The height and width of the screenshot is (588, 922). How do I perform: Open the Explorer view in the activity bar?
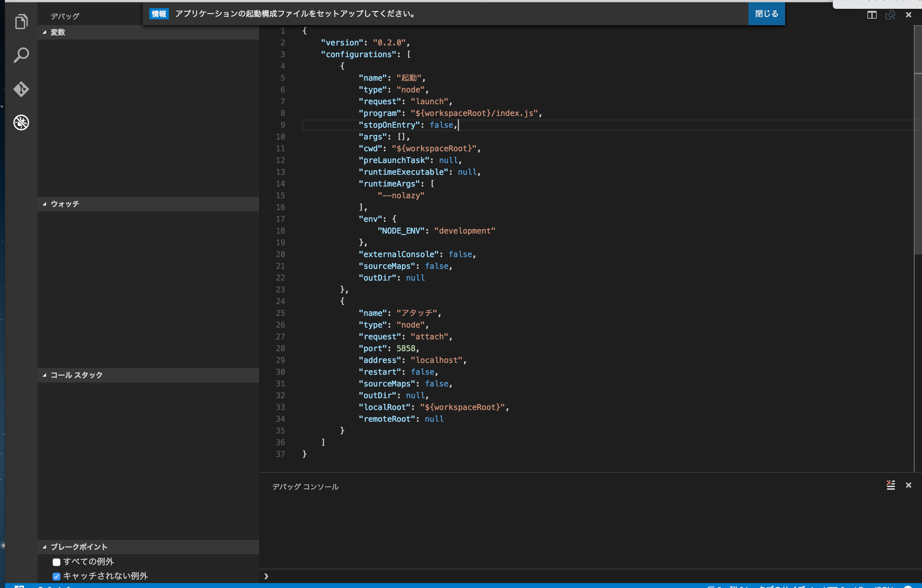(x=22, y=22)
